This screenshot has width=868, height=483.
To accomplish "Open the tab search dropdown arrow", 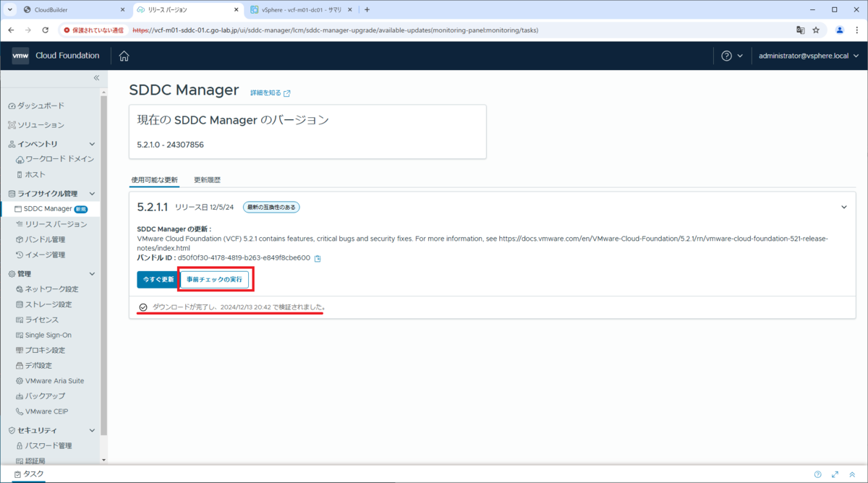I will click(10, 10).
